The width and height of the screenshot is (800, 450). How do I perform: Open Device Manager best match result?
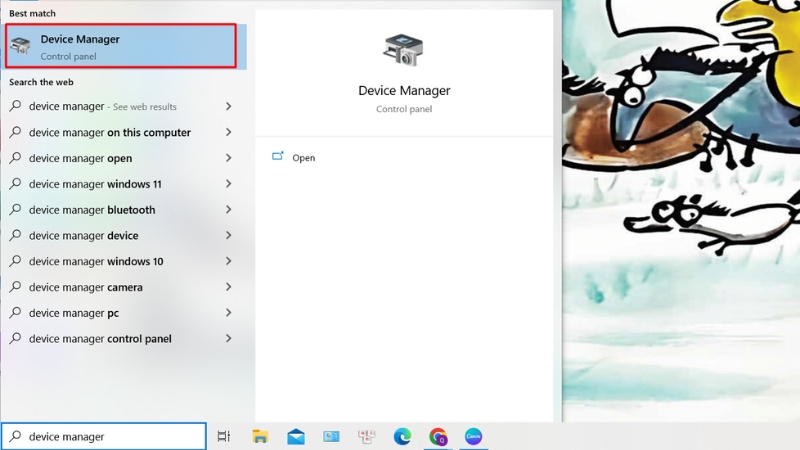(121, 46)
